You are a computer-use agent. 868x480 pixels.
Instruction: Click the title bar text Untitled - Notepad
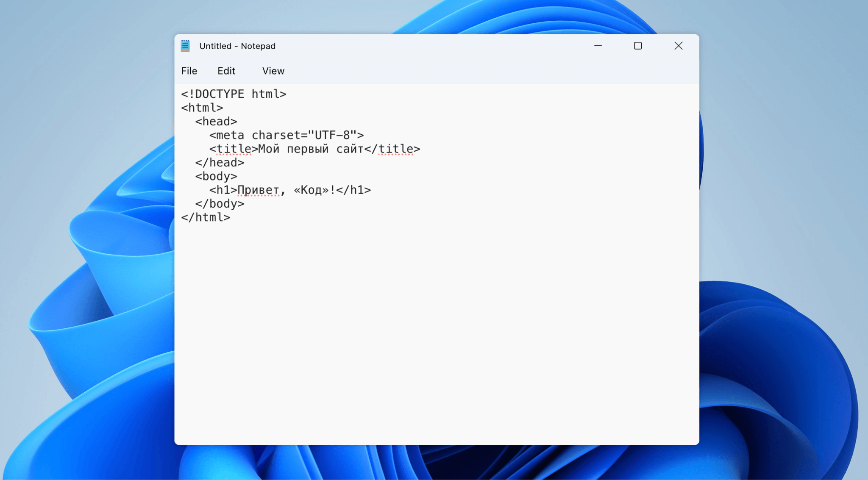pyautogui.click(x=238, y=46)
